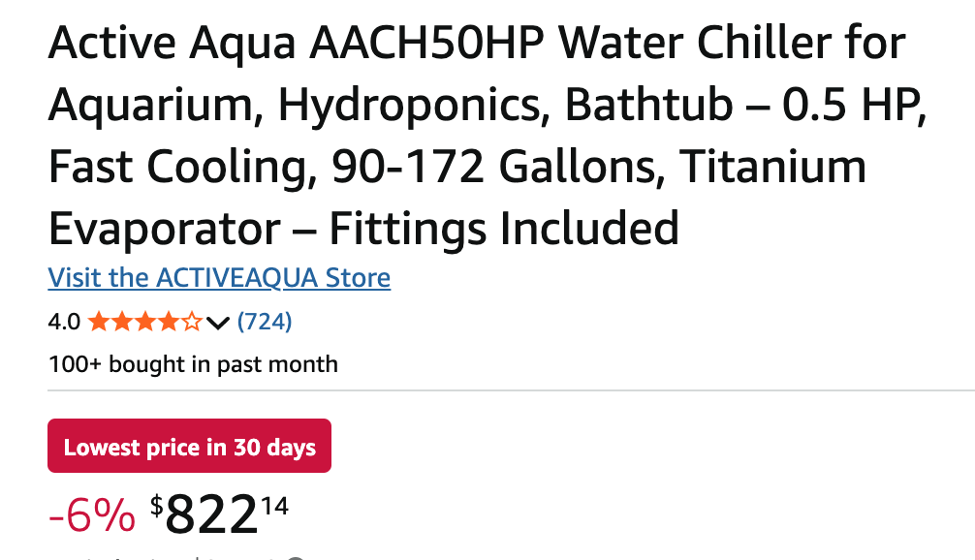Click the first filled orange star
975x560 pixels.
point(97,322)
